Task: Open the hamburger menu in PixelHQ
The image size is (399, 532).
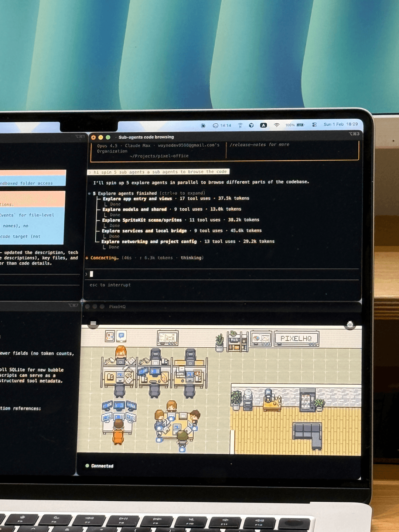Action: pos(92,323)
